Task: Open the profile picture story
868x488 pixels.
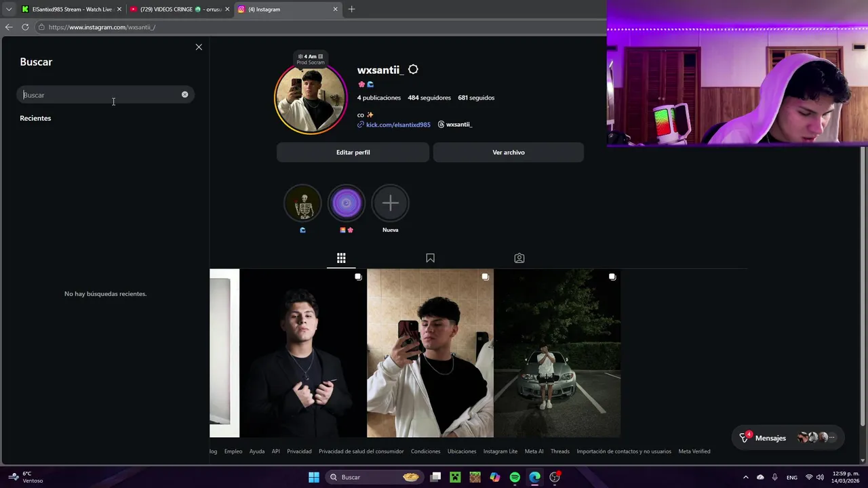Action: tap(310, 98)
